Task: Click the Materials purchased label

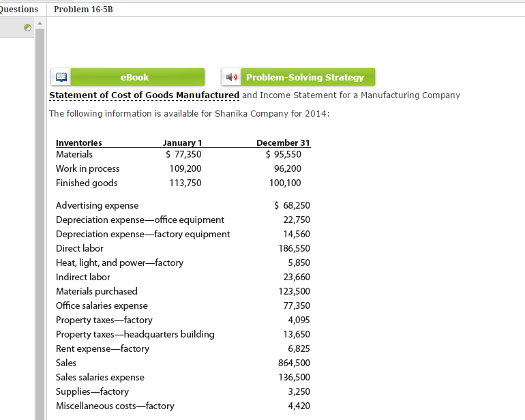Action: (x=97, y=291)
